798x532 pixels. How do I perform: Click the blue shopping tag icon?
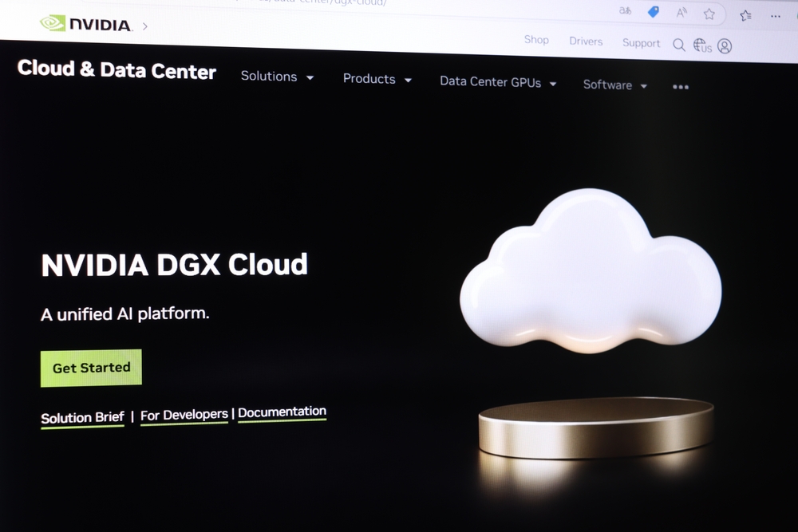pos(653,12)
